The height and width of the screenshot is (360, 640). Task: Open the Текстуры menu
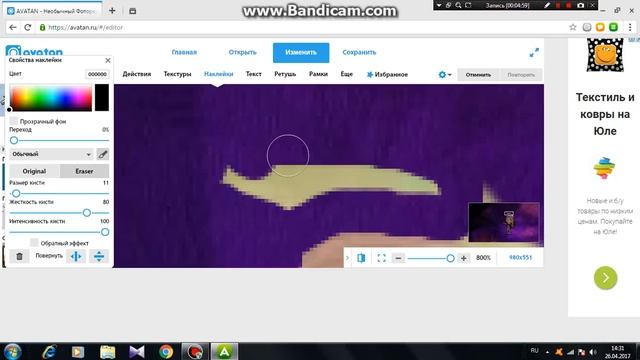pos(177,74)
